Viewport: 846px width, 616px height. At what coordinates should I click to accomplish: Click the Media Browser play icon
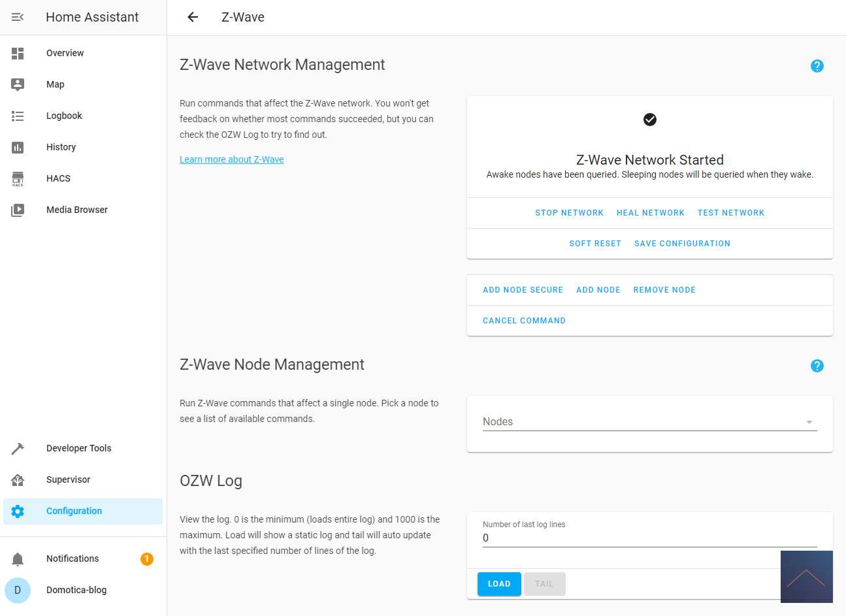pos(18,210)
